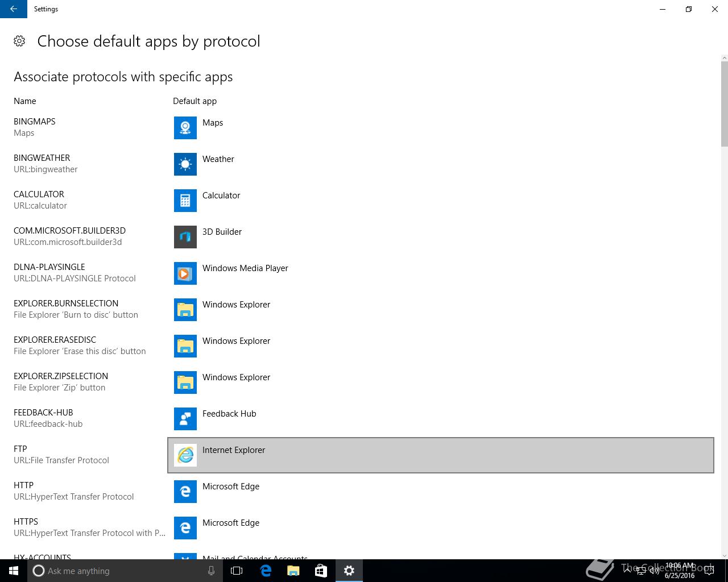Select the BINGMAPS protocol name

(35, 121)
